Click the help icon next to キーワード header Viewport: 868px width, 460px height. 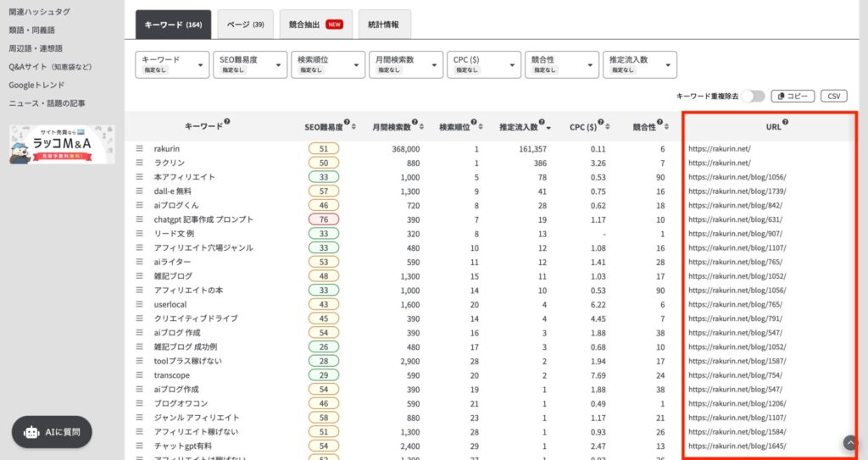pyautogui.click(x=227, y=122)
